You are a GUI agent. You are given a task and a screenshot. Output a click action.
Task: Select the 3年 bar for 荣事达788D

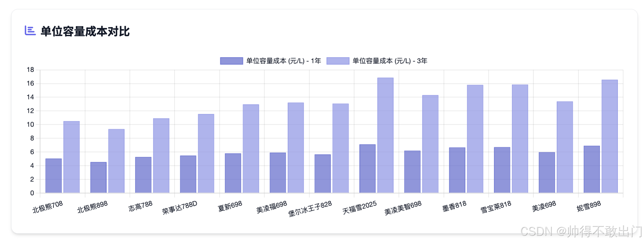206,154
